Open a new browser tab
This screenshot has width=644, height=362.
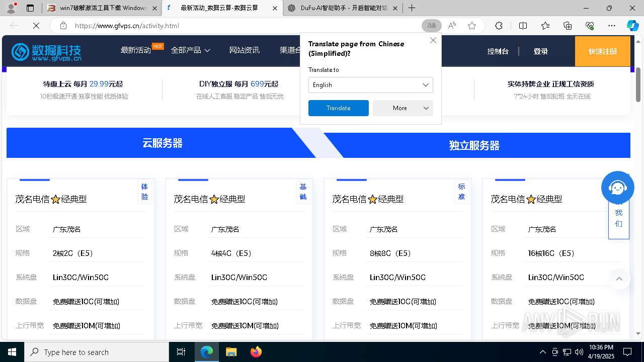[x=412, y=8]
